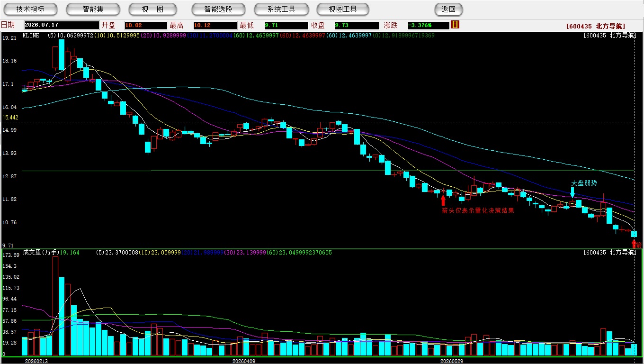Click the orange 日 period icon
This screenshot has height=364, width=644.
(455, 25)
